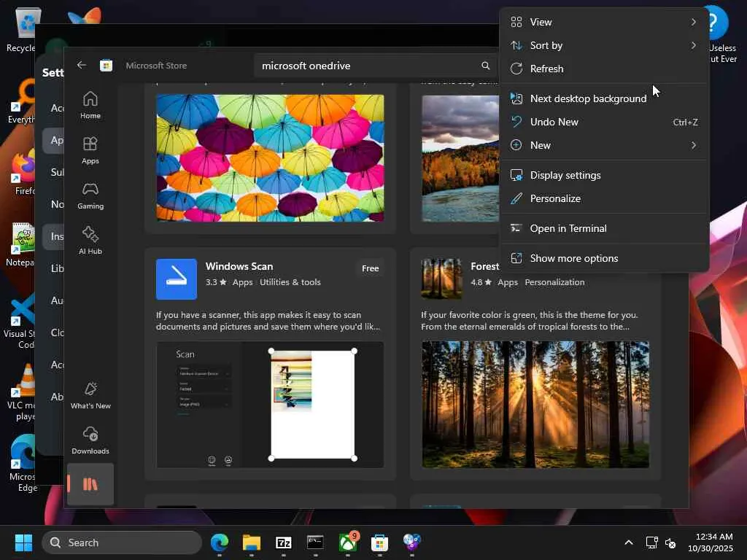Launch File Explorer from the taskbar
747x560 pixels.
pyautogui.click(x=252, y=542)
